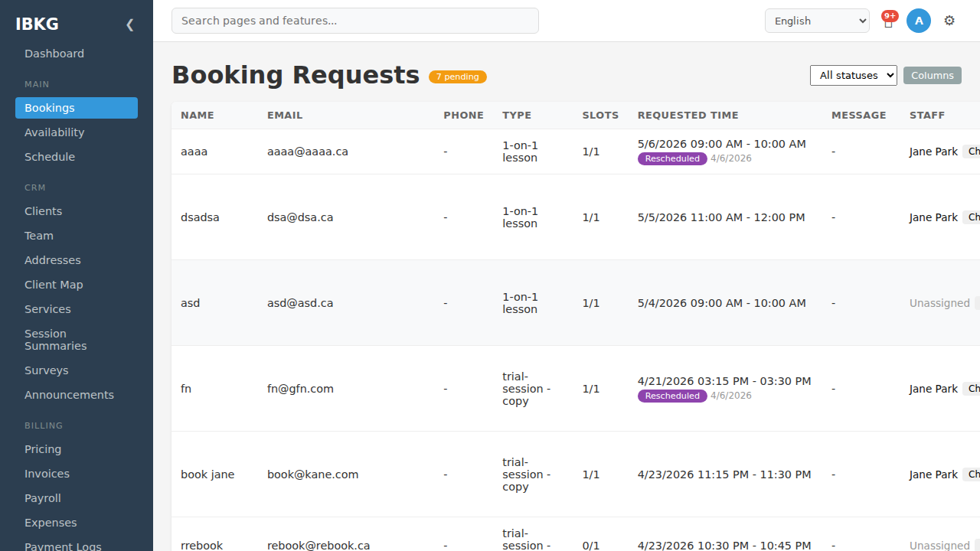Click the Rescheduled badge in fn row
Screen dimensions: 980x551
pyautogui.click(x=672, y=396)
